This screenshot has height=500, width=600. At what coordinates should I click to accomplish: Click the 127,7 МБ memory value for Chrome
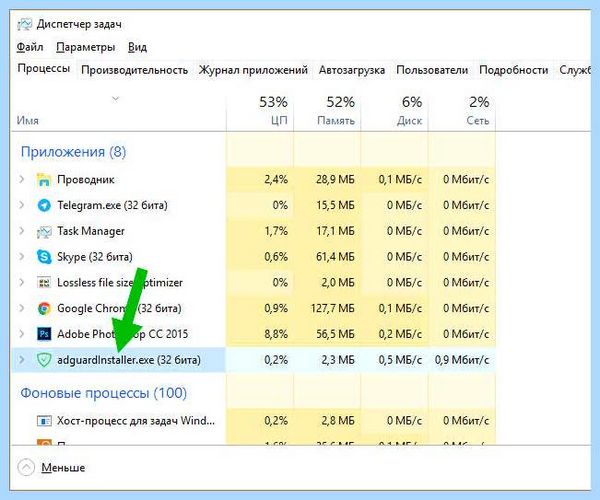tap(333, 308)
